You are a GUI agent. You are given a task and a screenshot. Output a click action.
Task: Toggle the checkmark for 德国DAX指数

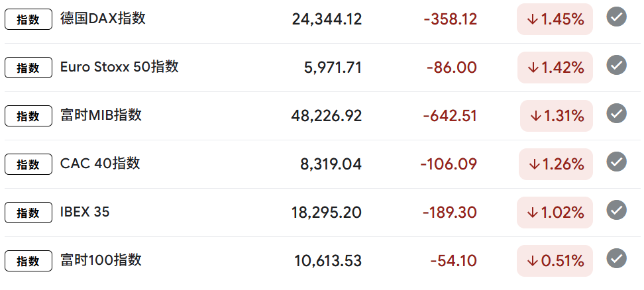[617, 18]
